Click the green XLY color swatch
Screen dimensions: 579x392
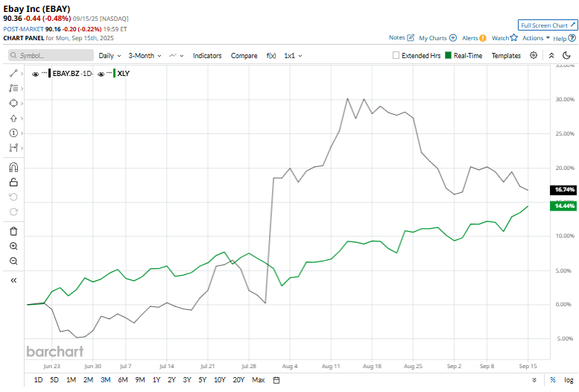114,73
